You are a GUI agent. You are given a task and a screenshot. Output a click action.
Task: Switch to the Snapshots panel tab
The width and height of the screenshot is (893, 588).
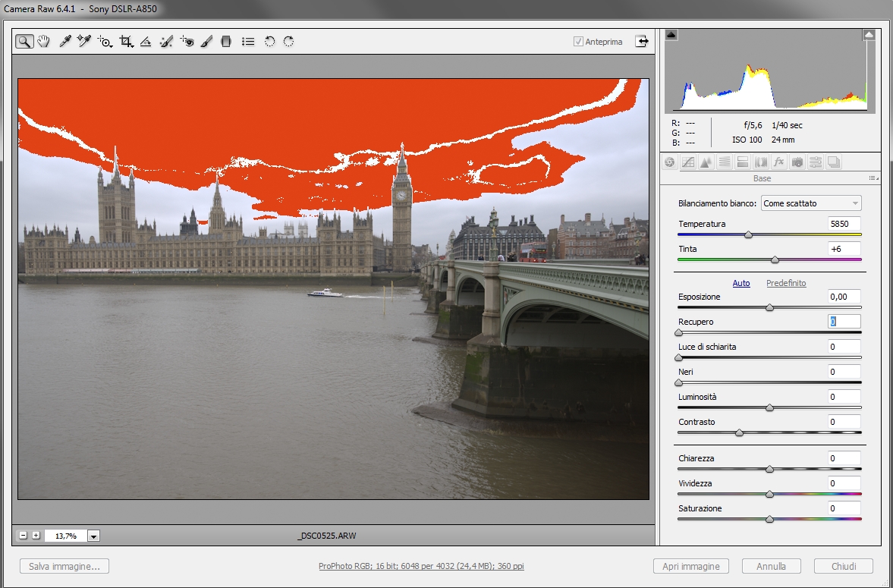point(834,162)
